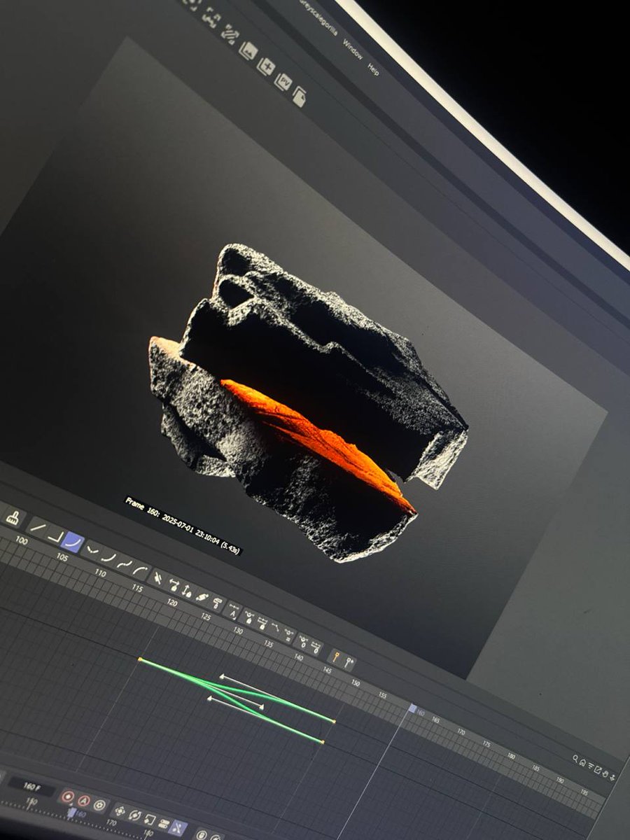Click the first tangent-handle padlock icon
Viewport: 630px width, 840px height.
[248, 618]
